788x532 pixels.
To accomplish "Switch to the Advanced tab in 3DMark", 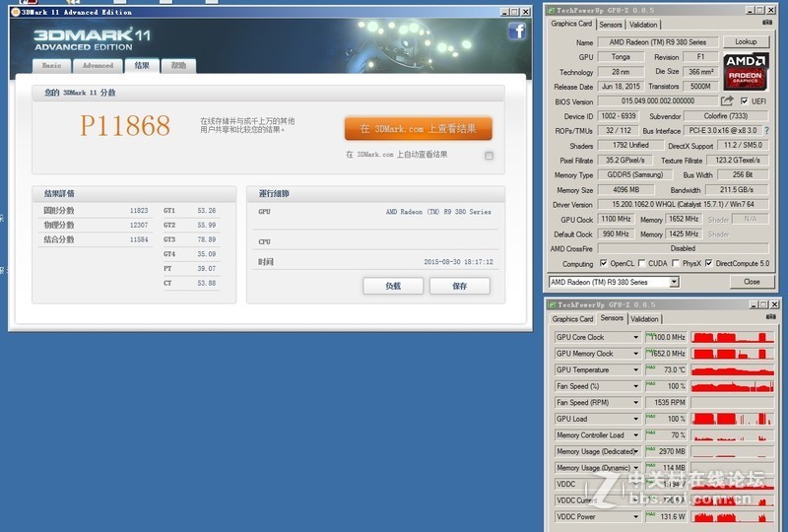I will coord(98,66).
